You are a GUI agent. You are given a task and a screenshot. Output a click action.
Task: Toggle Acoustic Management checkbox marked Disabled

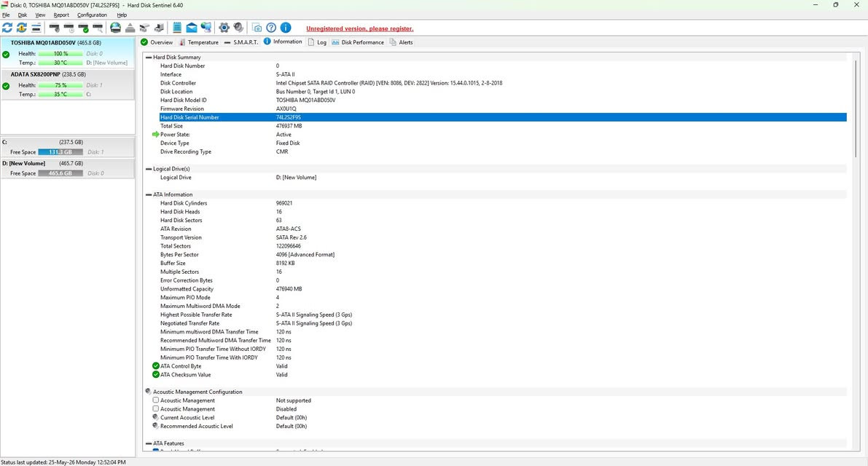click(155, 408)
